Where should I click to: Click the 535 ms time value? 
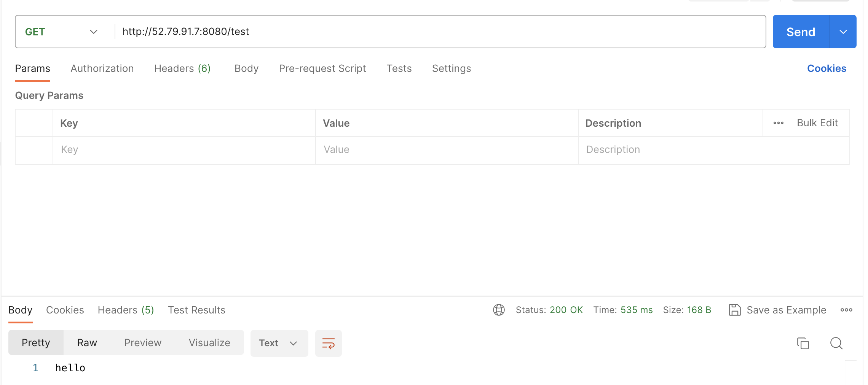click(637, 310)
